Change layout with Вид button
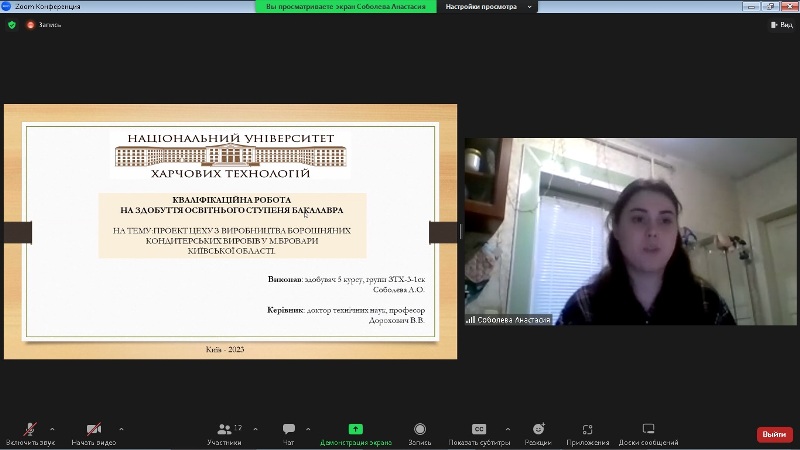The image size is (800, 450). click(x=782, y=24)
